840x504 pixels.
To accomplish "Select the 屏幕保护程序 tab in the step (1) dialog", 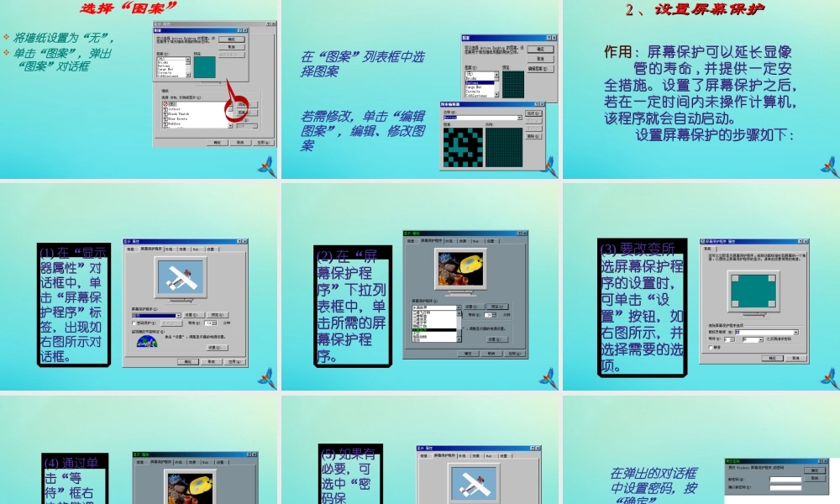I will coord(151,249).
